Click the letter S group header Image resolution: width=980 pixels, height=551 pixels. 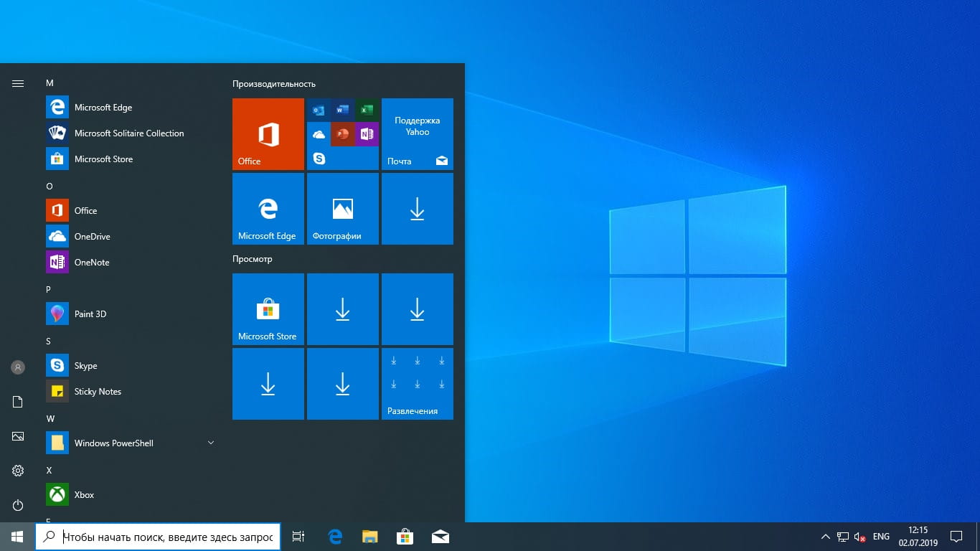click(49, 342)
